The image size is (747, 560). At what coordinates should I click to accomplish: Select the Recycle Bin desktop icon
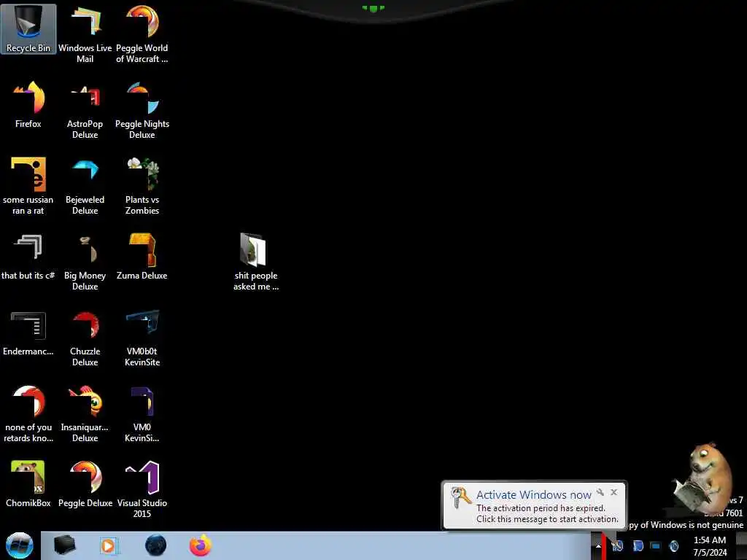click(x=28, y=29)
